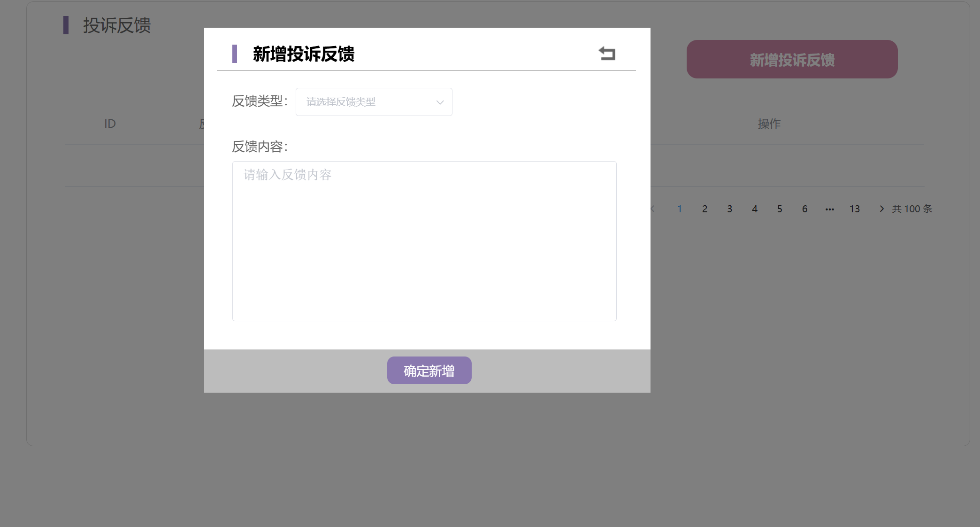
Task: Go to page 13 in pagination
Action: tap(855, 209)
